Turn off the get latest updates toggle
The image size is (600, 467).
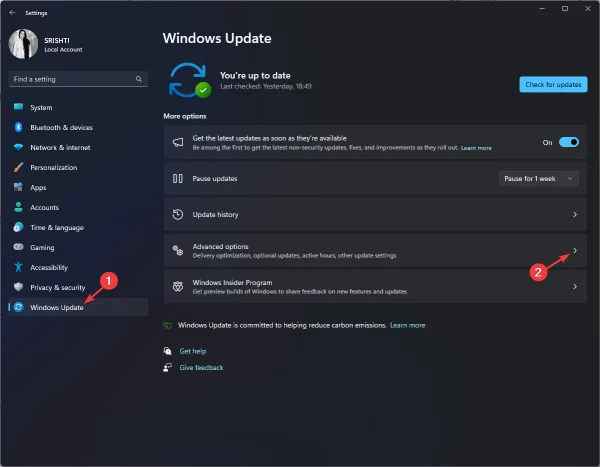(569, 142)
